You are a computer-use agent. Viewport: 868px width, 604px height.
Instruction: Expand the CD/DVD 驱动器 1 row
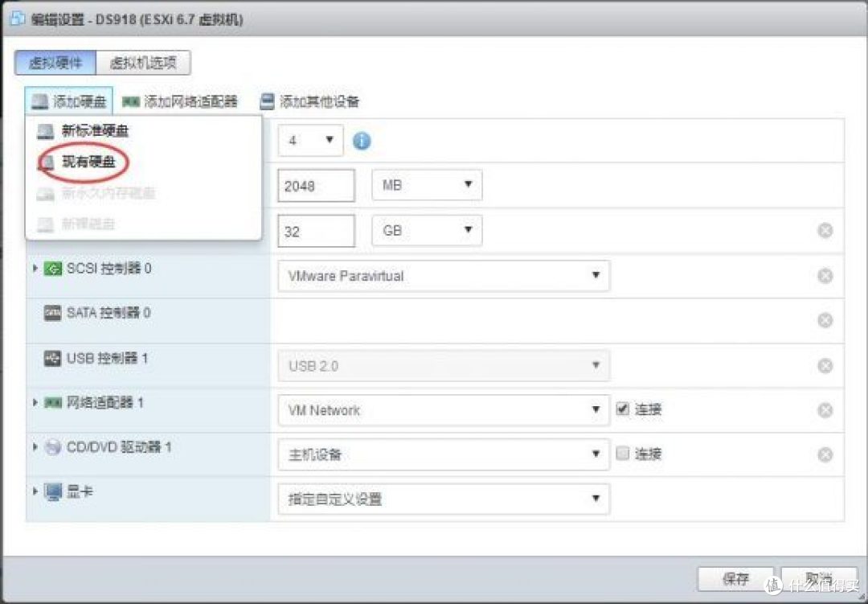click(35, 447)
